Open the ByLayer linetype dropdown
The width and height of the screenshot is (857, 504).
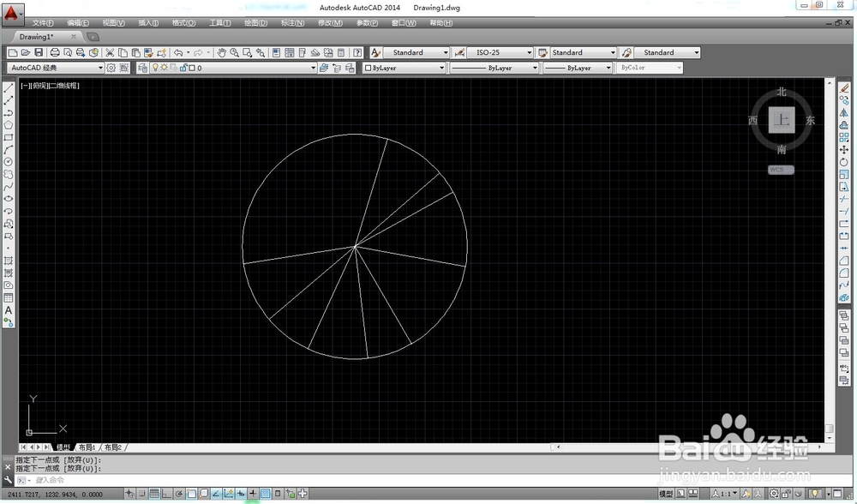pos(494,68)
